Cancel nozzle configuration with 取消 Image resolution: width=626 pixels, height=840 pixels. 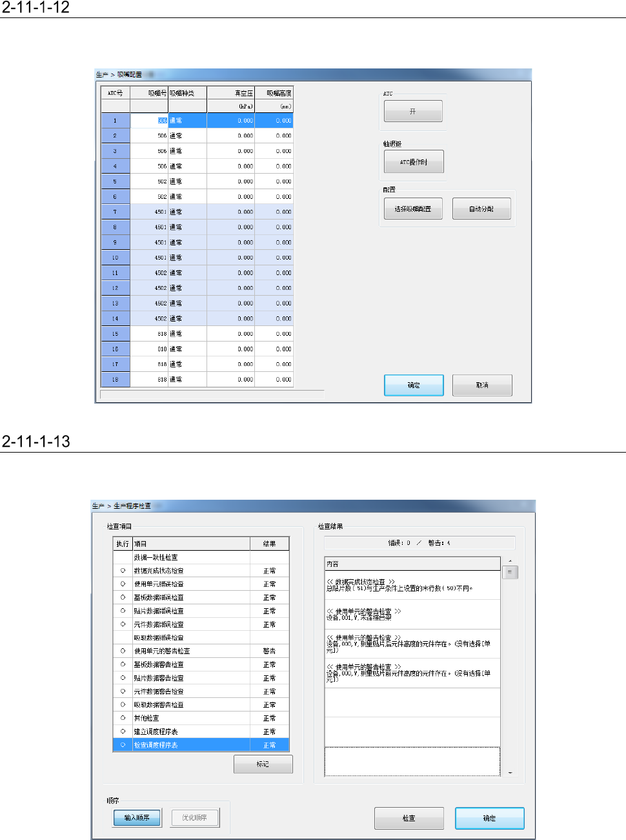click(x=482, y=385)
